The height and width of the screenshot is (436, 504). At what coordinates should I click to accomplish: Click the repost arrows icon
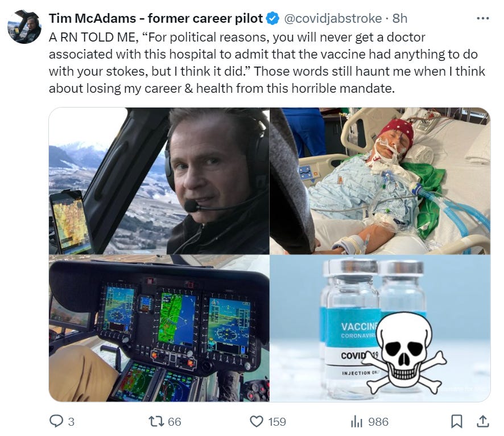tap(156, 421)
